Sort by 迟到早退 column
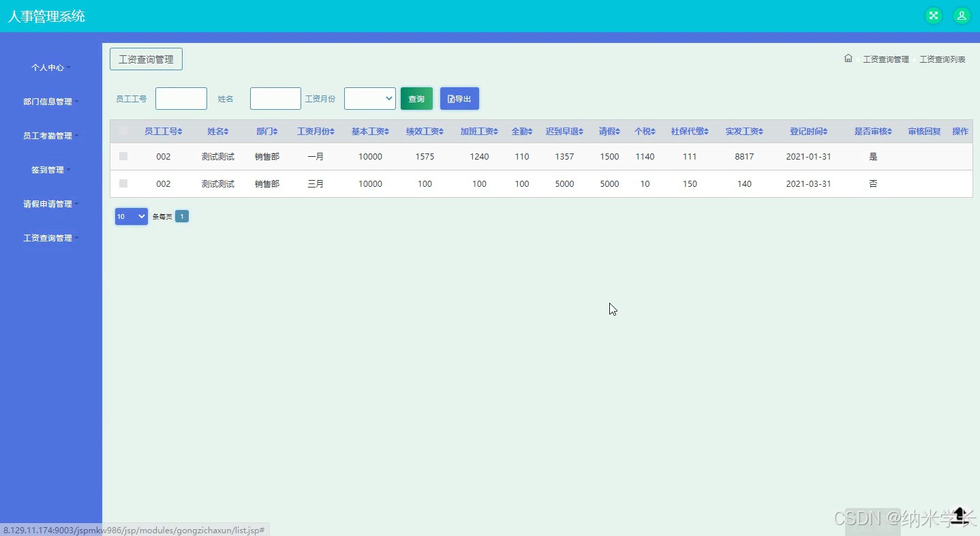The height and width of the screenshot is (536, 980). [x=565, y=132]
